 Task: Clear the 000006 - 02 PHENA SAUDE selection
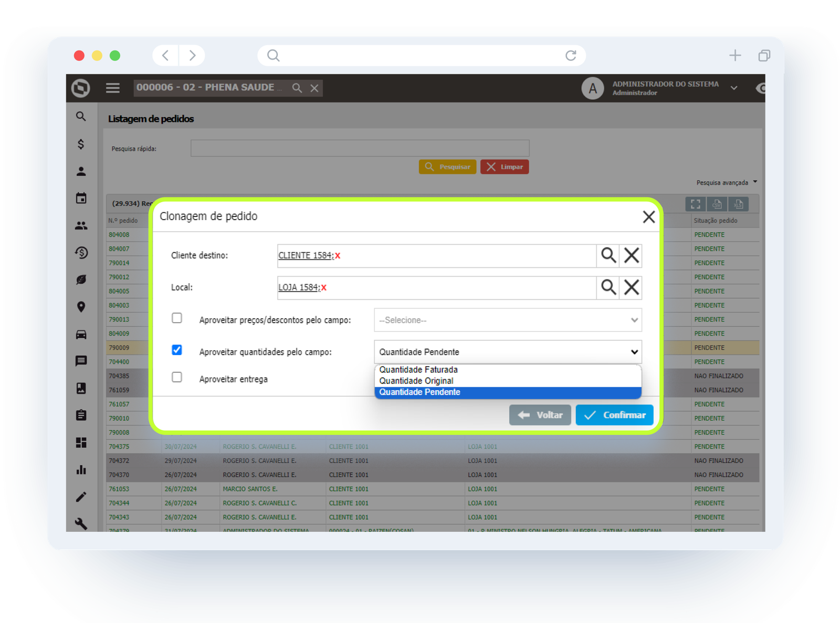[x=314, y=88]
